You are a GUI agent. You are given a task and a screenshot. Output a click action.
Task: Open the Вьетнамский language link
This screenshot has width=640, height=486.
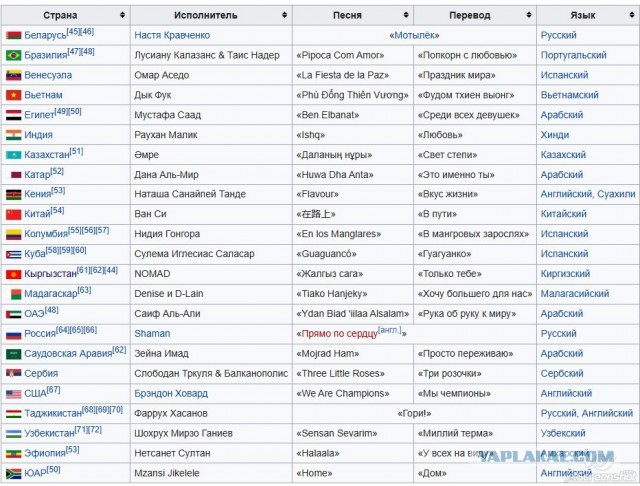pyautogui.click(x=569, y=95)
